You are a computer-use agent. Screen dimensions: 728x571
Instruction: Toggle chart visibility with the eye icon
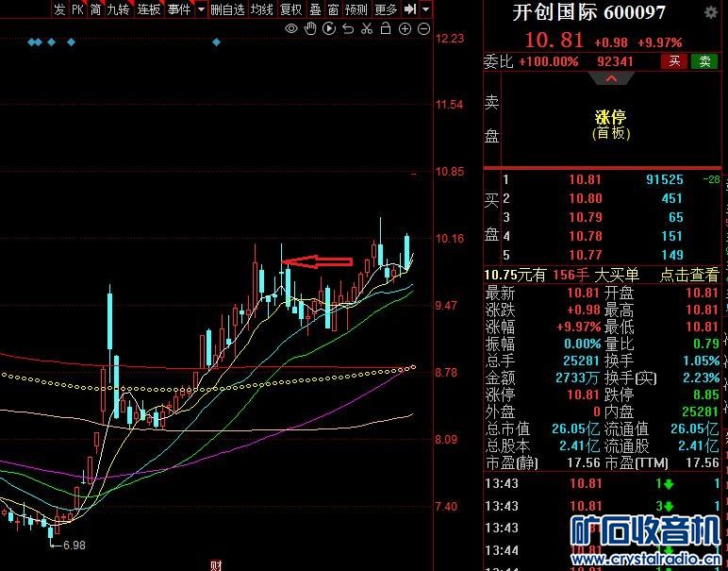[291, 29]
